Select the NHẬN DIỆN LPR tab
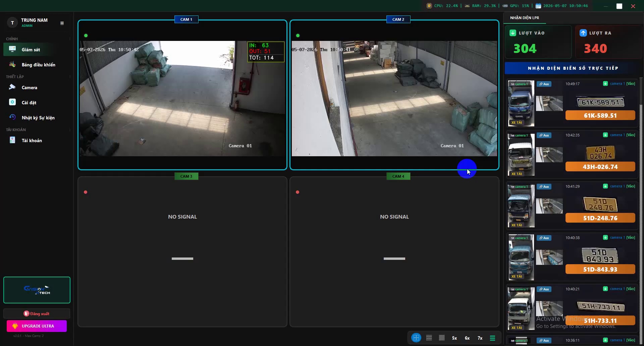 [x=525, y=18]
